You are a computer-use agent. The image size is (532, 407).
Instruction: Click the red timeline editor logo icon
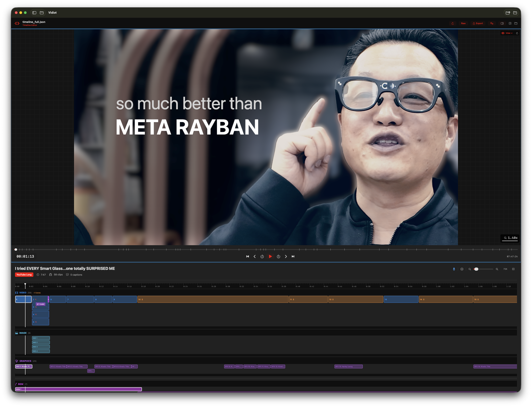click(17, 23)
